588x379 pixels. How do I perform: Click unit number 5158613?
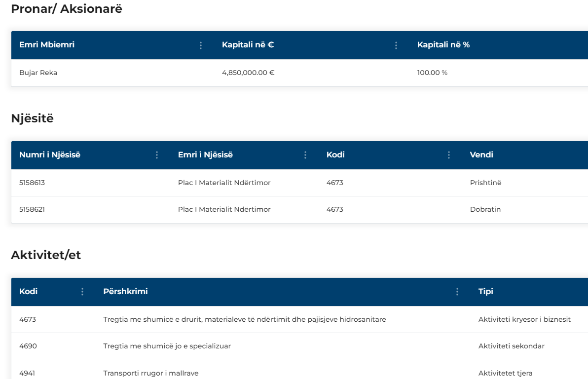tap(32, 183)
